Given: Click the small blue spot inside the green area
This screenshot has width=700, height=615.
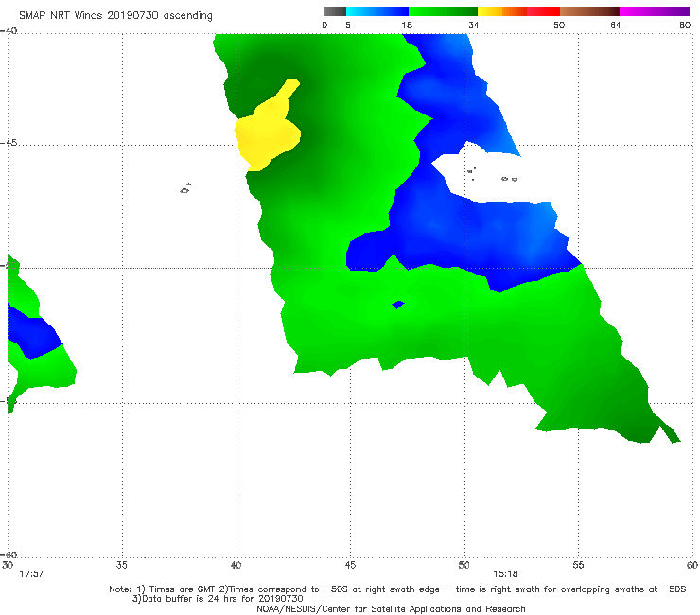Looking at the screenshot, I should pos(397,305).
